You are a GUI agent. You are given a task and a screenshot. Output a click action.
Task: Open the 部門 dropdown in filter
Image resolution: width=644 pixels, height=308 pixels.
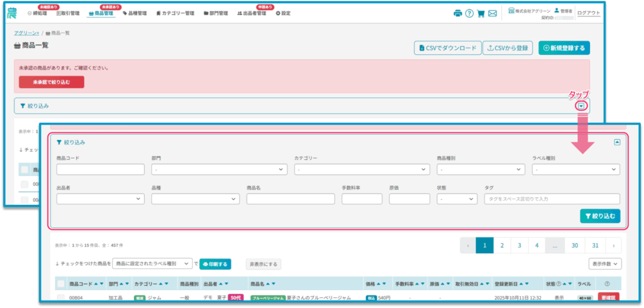point(219,169)
